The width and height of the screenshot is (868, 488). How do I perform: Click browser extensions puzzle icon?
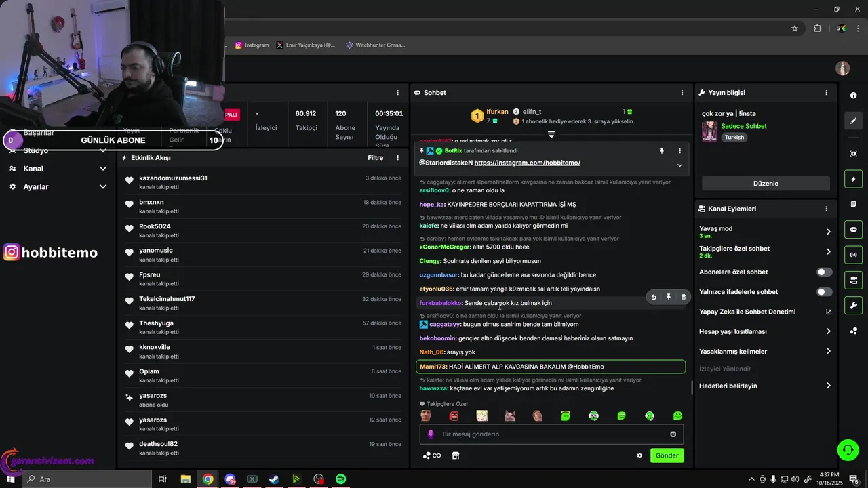(x=817, y=28)
